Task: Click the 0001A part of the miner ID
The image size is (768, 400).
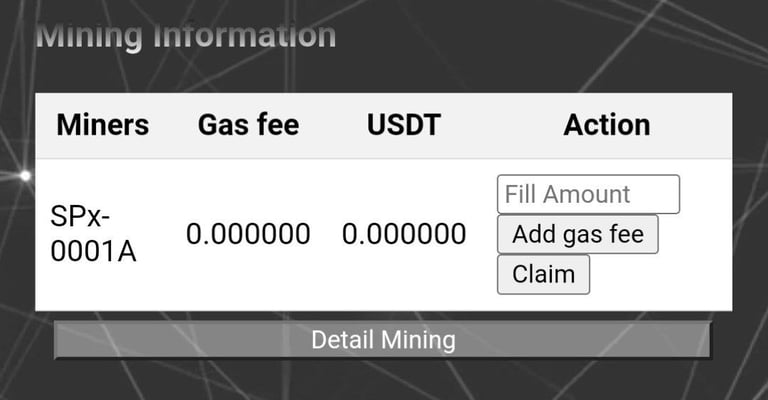Action: click(92, 250)
